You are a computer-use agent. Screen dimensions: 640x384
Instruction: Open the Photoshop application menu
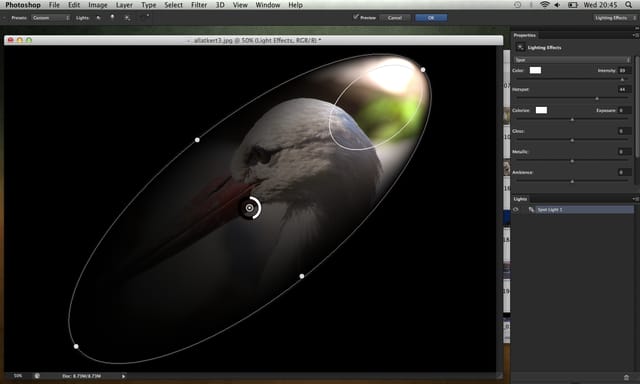coord(23,5)
